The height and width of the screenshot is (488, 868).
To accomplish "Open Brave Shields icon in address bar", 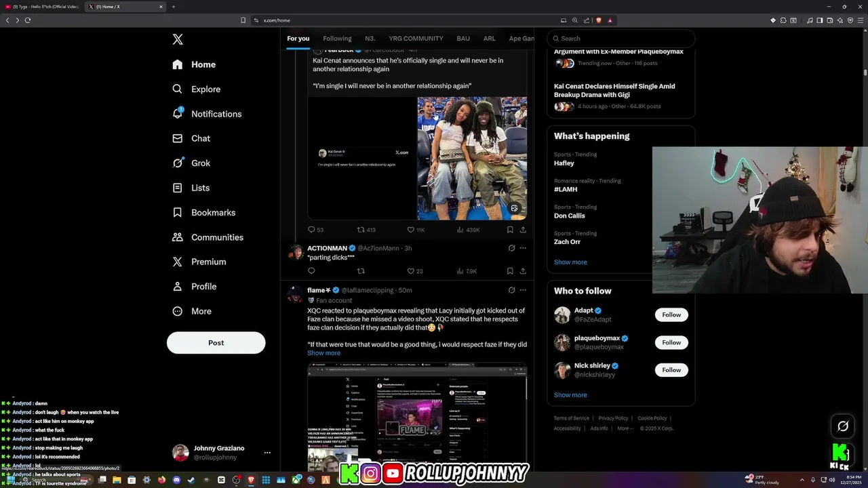I will pyautogui.click(x=598, y=20).
